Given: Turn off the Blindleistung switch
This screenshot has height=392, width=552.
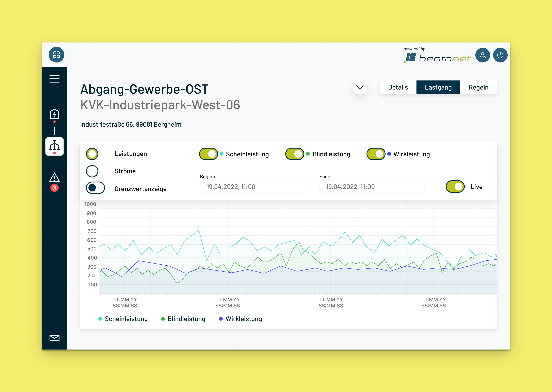Looking at the screenshot, I should [294, 154].
